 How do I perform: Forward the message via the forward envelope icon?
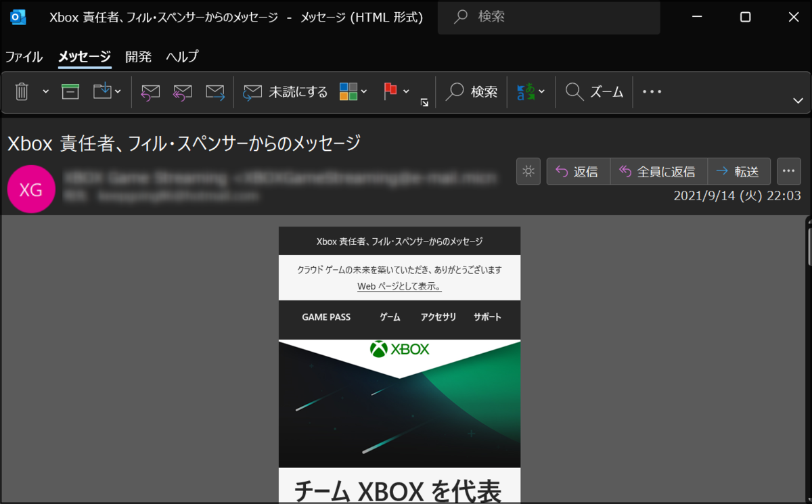click(x=216, y=91)
